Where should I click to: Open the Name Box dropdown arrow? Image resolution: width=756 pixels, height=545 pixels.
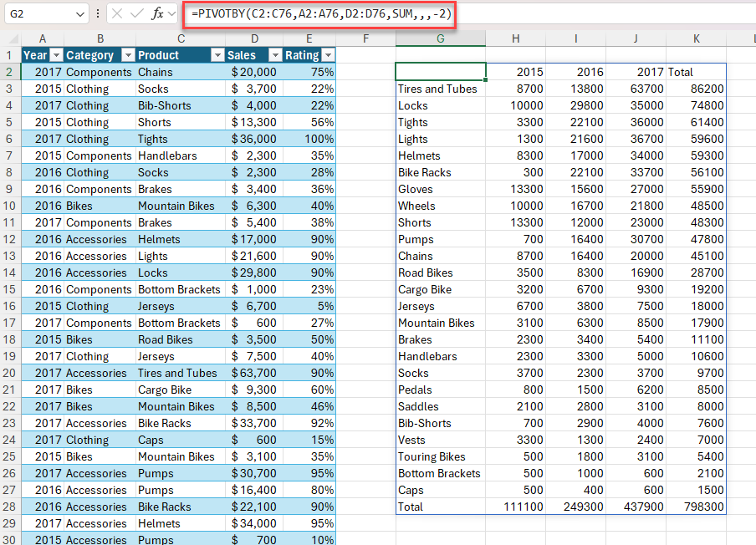pyautogui.click(x=79, y=14)
